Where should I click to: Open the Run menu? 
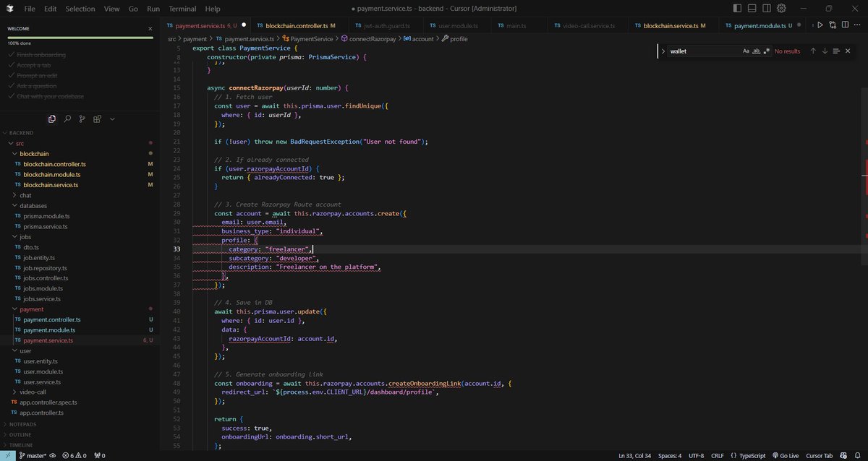click(153, 9)
